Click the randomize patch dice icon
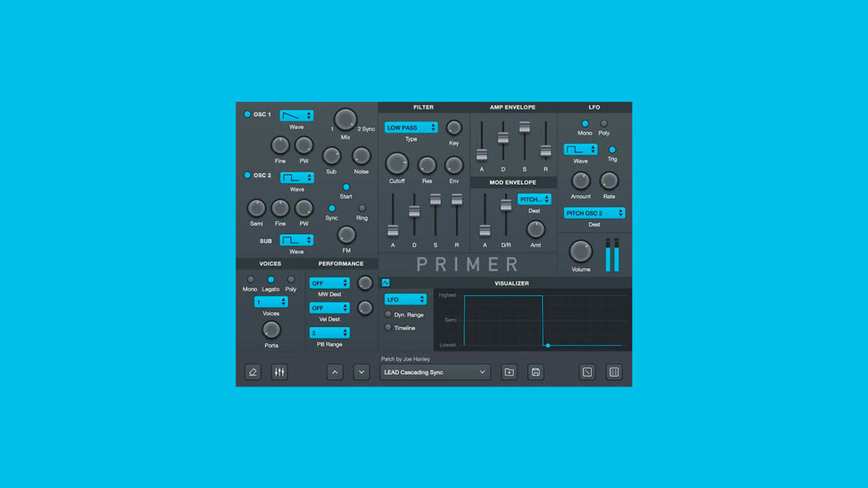The image size is (868, 488). click(588, 373)
